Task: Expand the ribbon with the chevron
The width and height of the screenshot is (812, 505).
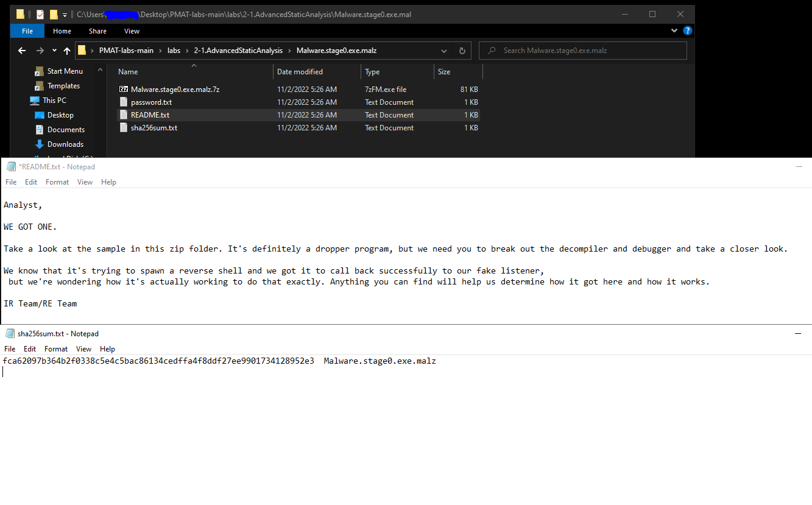Action: (674, 30)
